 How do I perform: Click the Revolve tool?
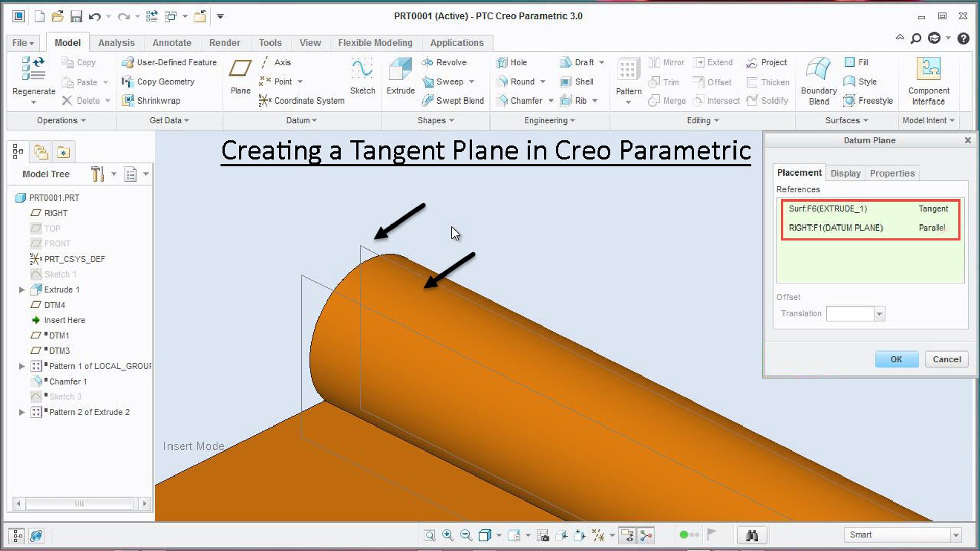point(444,62)
